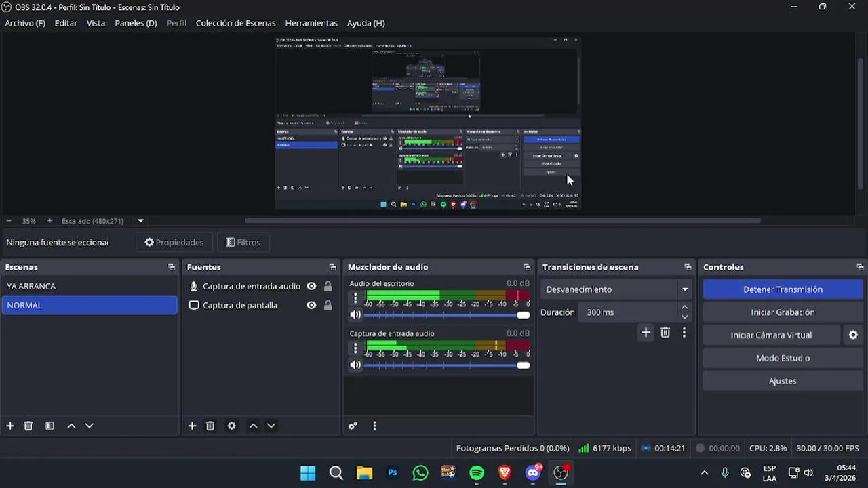The image size is (868, 488).
Task: Hide the Captura de entrada audio source
Action: 311,286
